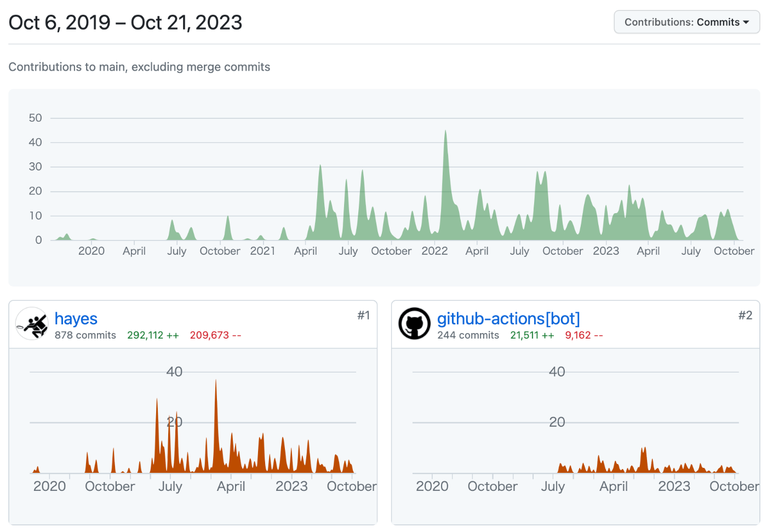Viewport: 767px width, 532px height.
Task: Click 'Contributions to main, excluding merge commits' text
Action: pyautogui.click(x=140, y=67)
